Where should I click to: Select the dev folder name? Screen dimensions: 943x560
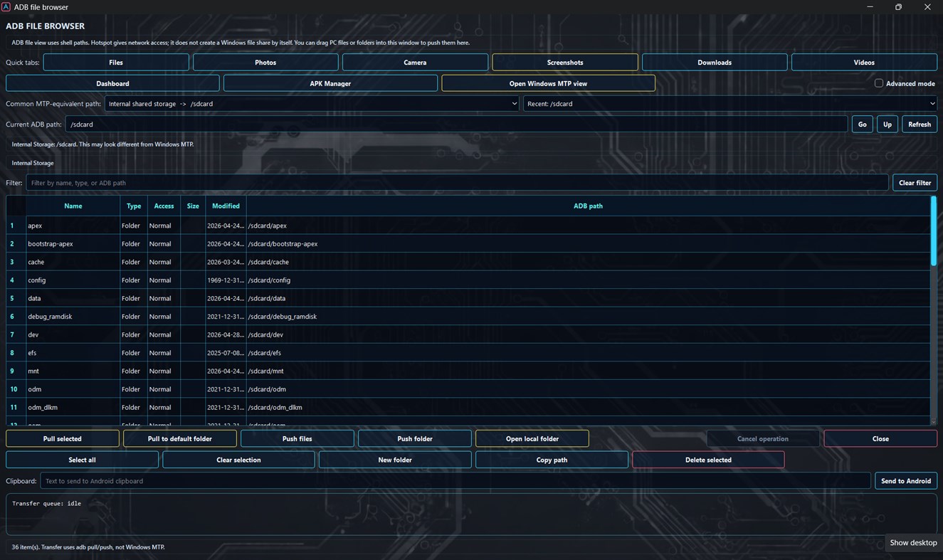click(x=33, y=335)
